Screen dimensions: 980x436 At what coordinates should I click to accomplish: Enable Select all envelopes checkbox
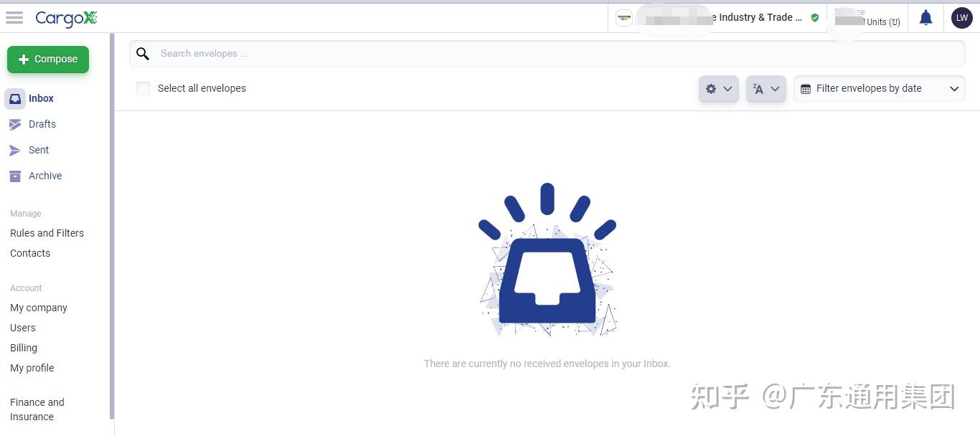pyautogui.click(x=143, y=88)
